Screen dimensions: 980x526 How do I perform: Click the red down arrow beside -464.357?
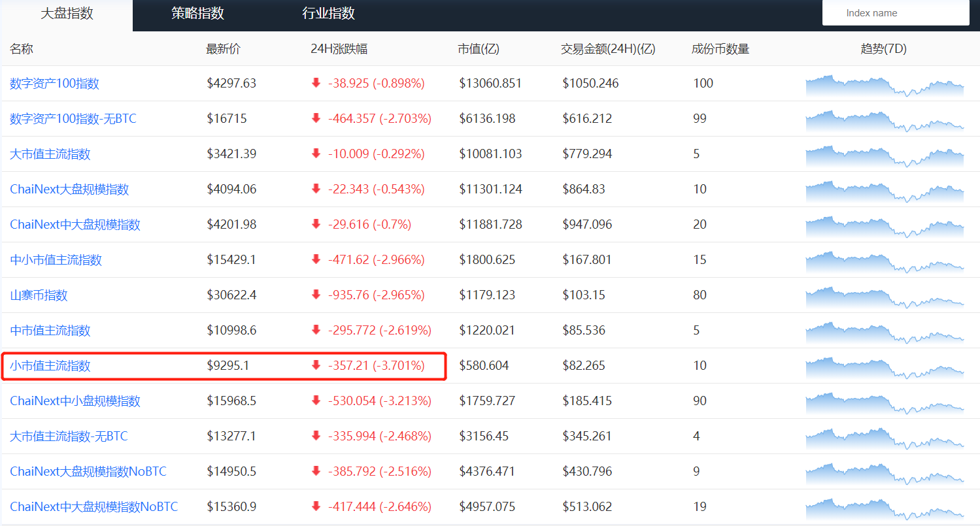coord(316,118)
